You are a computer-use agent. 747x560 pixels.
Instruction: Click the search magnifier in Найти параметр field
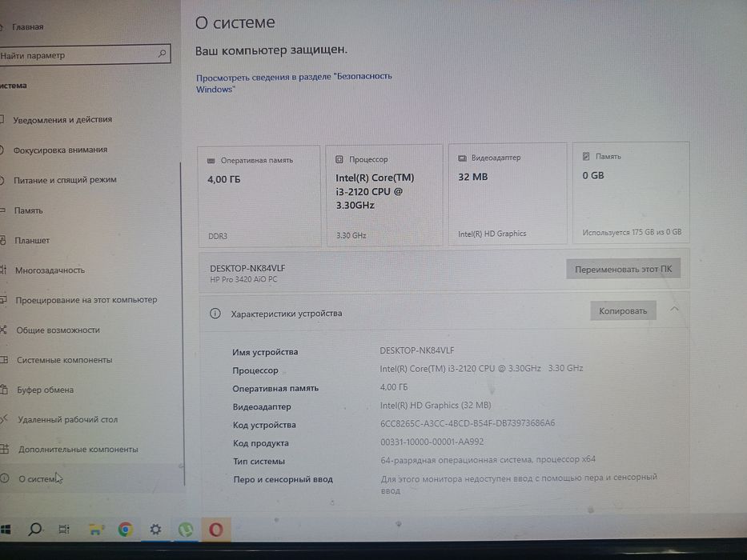coord(162,54)
